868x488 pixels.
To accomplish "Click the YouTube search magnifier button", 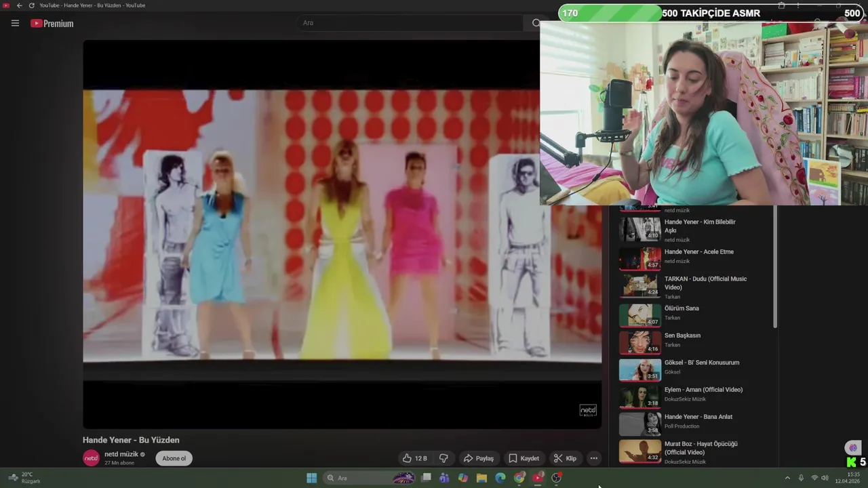I will click(x=535, y=23).
